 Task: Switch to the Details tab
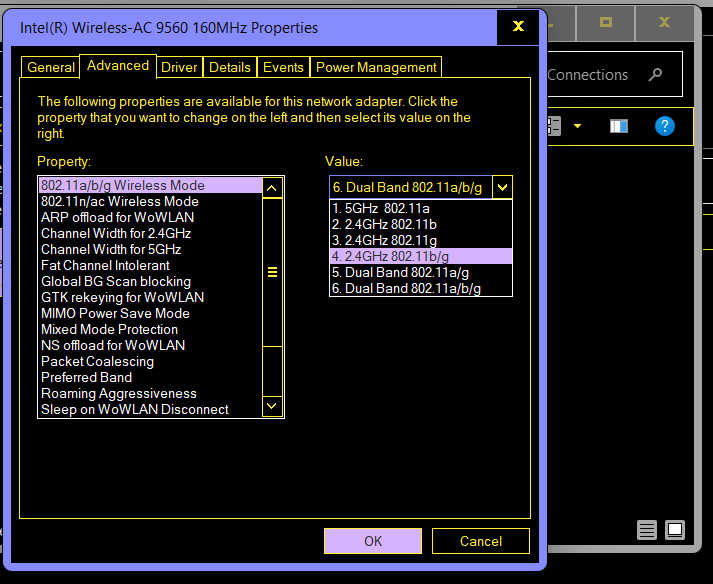pos(230,67)
